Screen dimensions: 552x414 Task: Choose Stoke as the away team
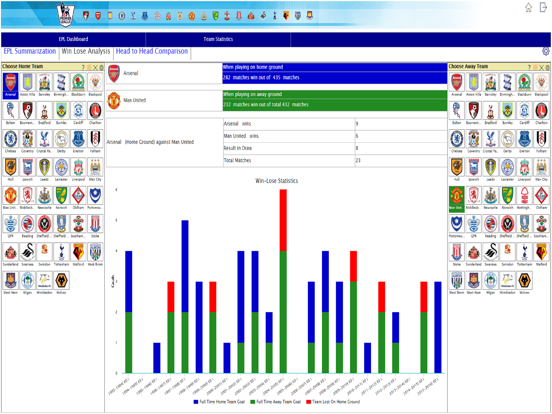457,254
